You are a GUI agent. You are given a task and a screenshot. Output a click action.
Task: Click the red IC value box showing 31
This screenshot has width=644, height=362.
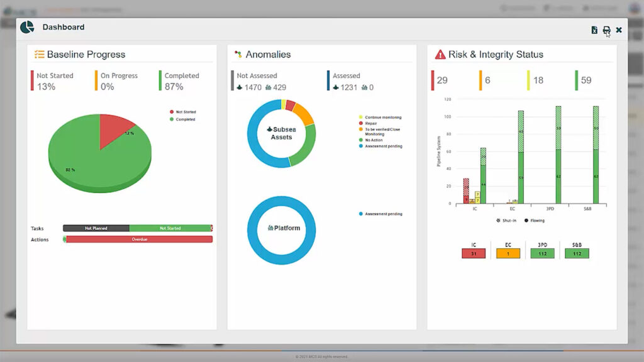pyautogui.click(x=474, y=253)
